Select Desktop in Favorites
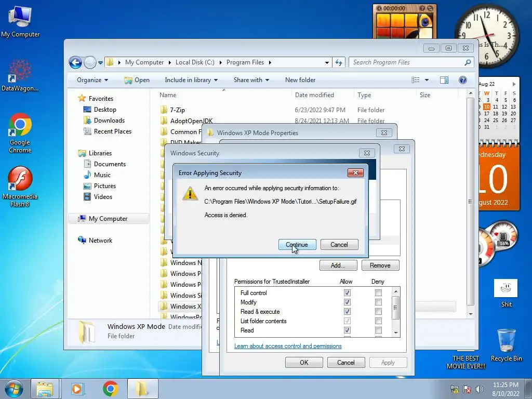532x399 pixels. (105, 110)
